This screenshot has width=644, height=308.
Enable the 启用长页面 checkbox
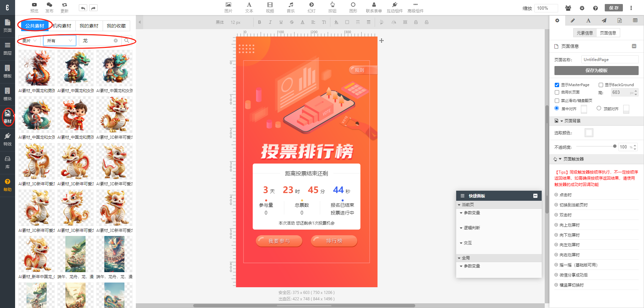557,92
